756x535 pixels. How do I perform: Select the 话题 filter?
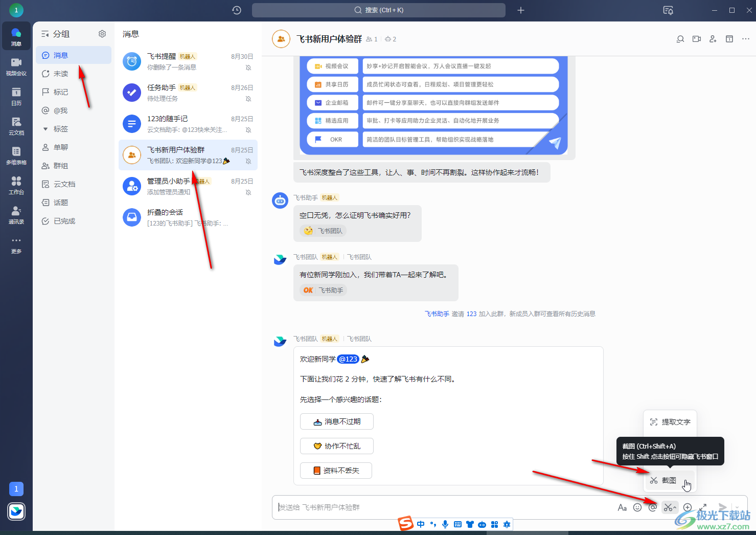click(74, 203)
